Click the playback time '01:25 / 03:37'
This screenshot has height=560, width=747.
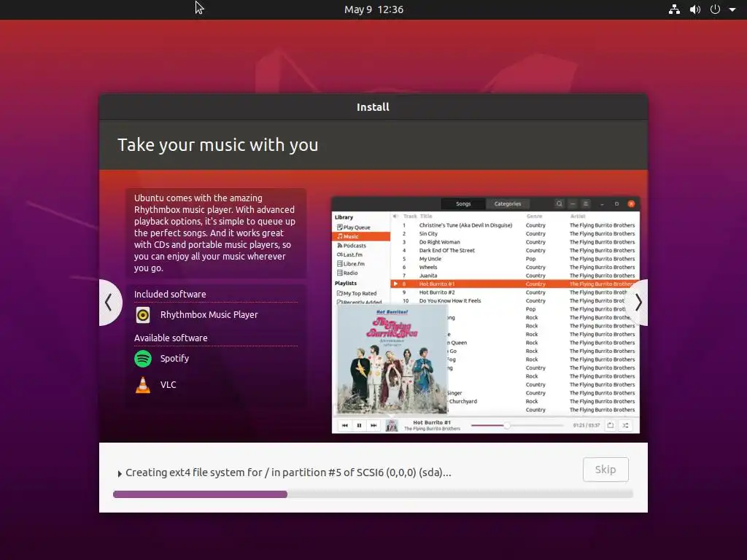coord(587,425)
